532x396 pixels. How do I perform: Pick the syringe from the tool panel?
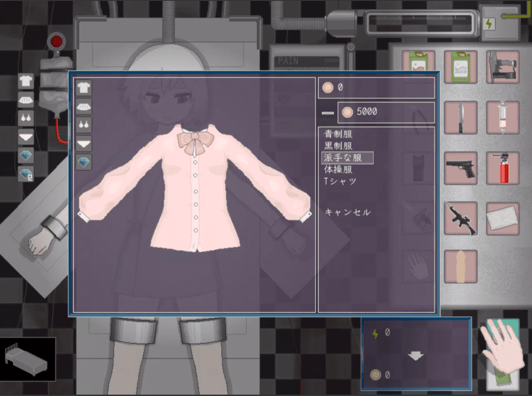[x=502, y=118]
